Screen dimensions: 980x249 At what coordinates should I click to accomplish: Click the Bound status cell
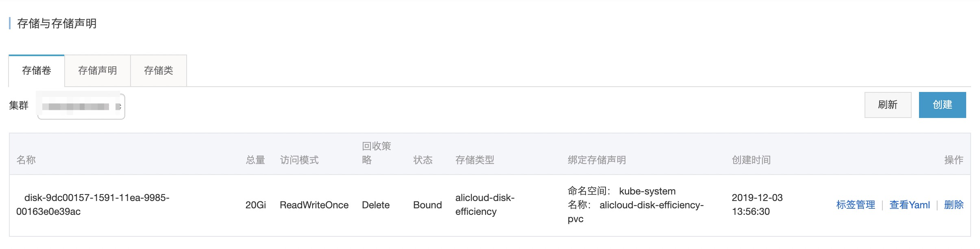pyautogui.click(x=427, y=205)
